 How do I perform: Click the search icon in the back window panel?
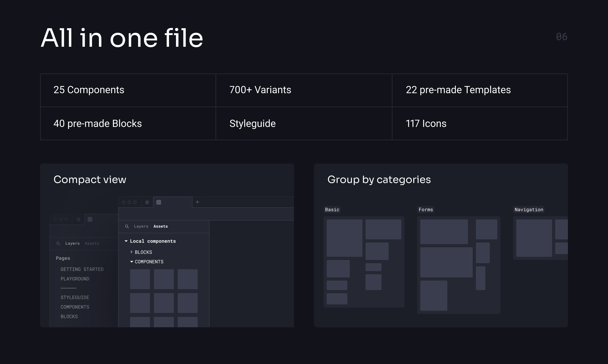(x=58, y=244)
